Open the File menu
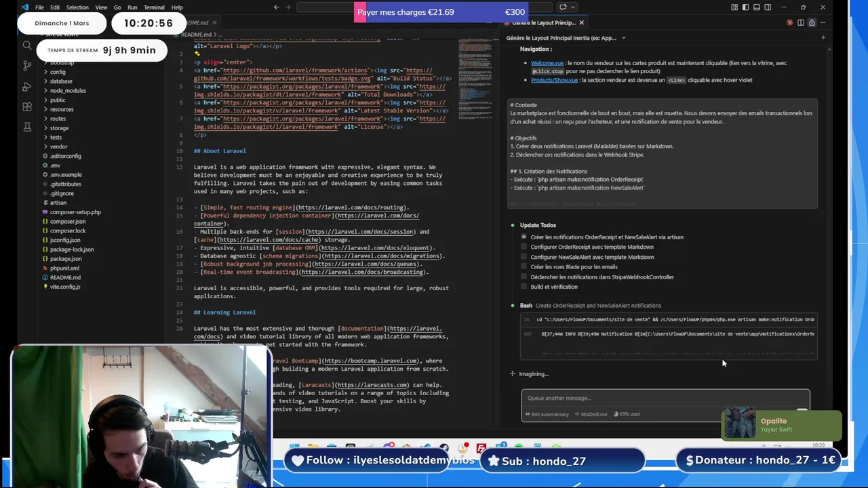 (39, 7)
